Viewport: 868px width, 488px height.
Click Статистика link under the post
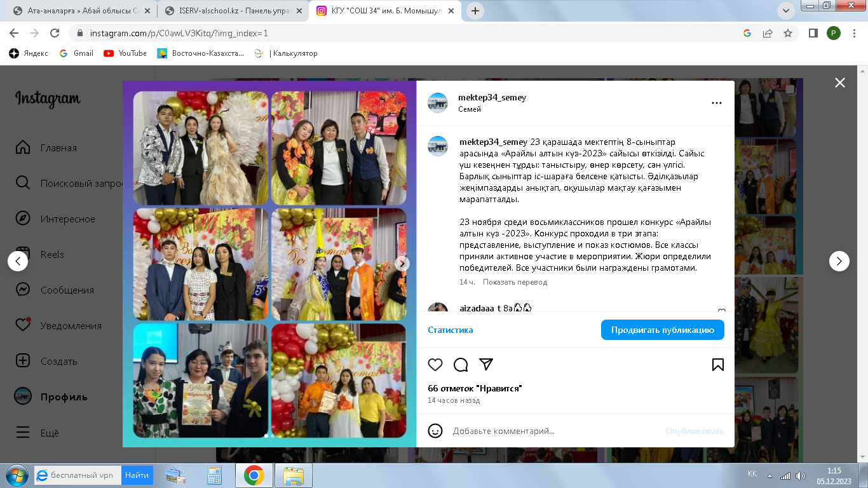click(451, 330)
